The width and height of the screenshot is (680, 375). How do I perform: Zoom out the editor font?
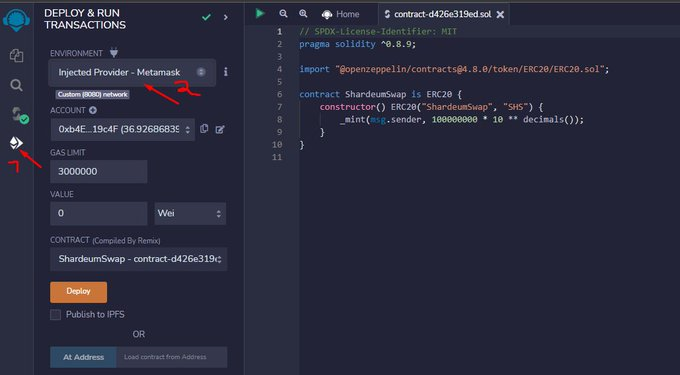pyautogui.click(x=283, y=14)
